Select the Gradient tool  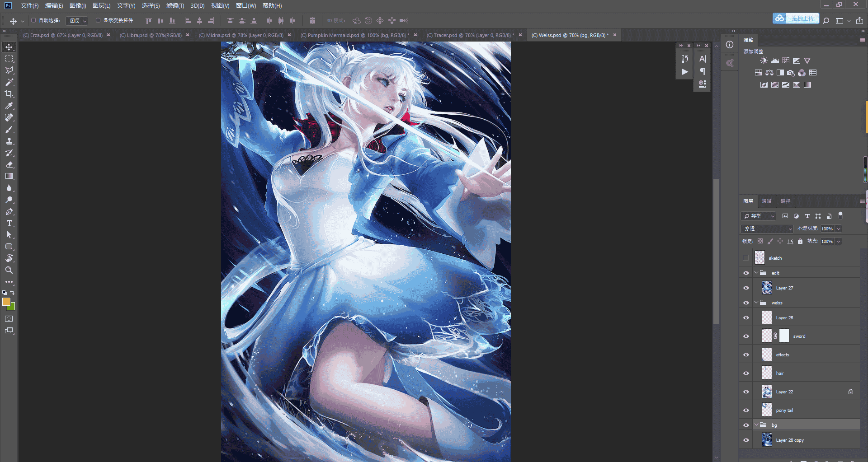click(x=9, y=176)
